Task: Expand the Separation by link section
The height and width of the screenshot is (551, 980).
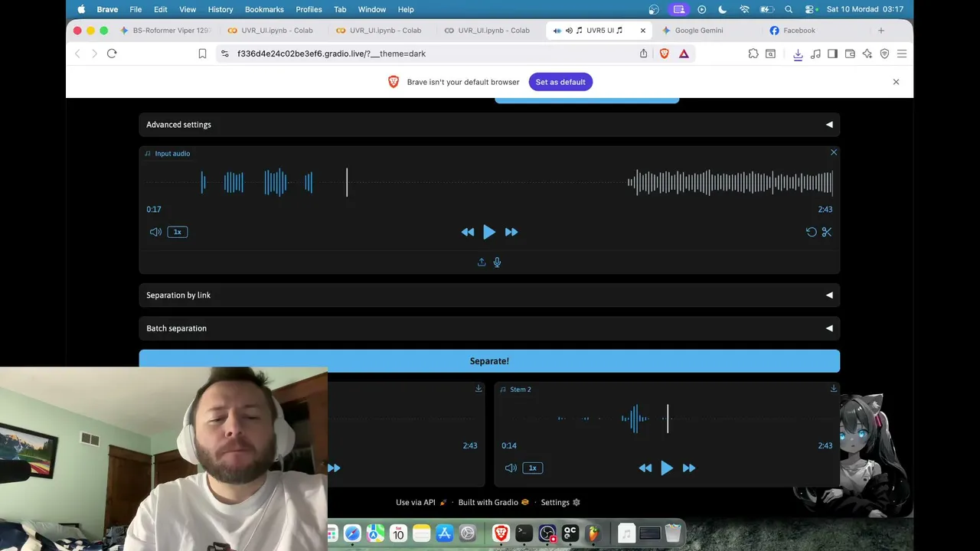Action: pos(489,295)
